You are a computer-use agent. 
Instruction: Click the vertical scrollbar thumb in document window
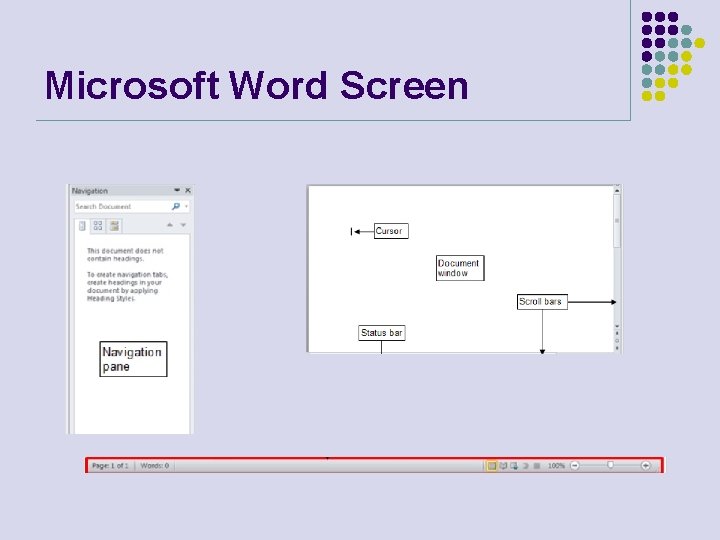coord(617,221)
